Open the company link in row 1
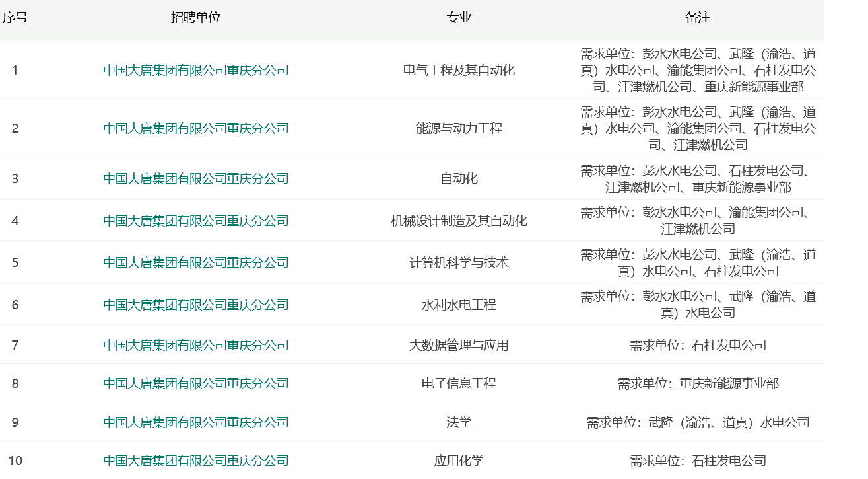This screenshot has width=868, height=479. point(195,70)
